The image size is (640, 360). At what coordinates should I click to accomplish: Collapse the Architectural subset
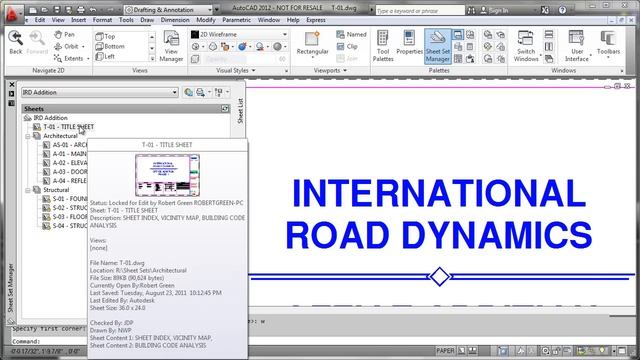28,136
